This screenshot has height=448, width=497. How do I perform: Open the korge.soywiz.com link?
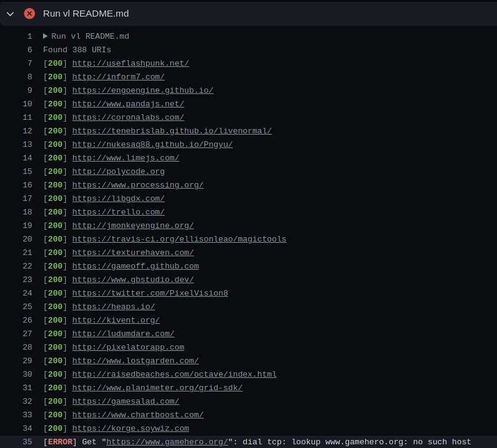130,428
